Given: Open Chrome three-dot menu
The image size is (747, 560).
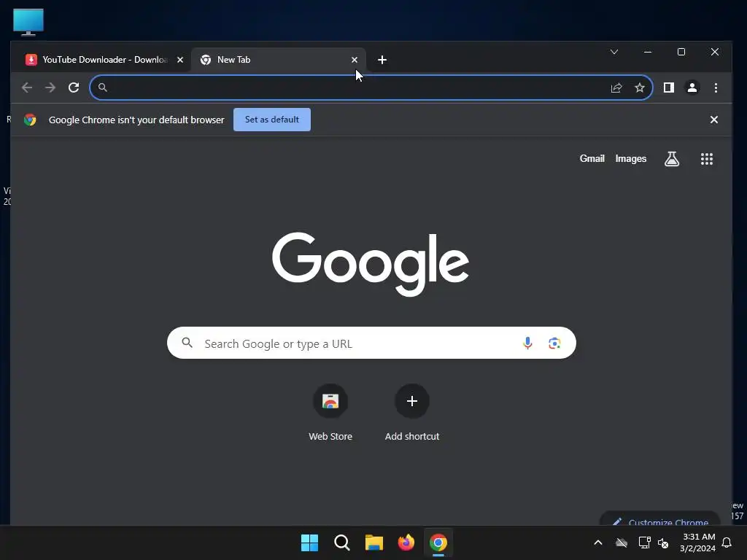Looking at the screenshot, I should tap(716, 87).
